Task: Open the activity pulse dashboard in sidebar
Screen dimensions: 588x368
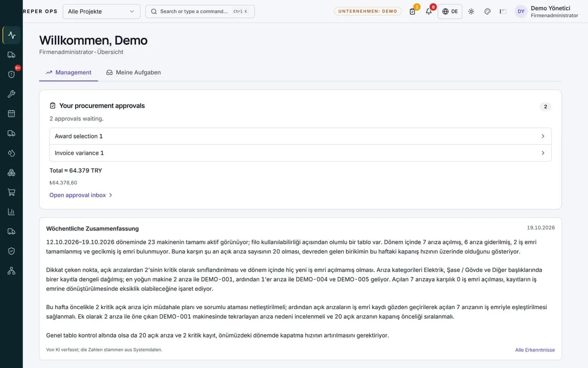Action: point(11,35)
